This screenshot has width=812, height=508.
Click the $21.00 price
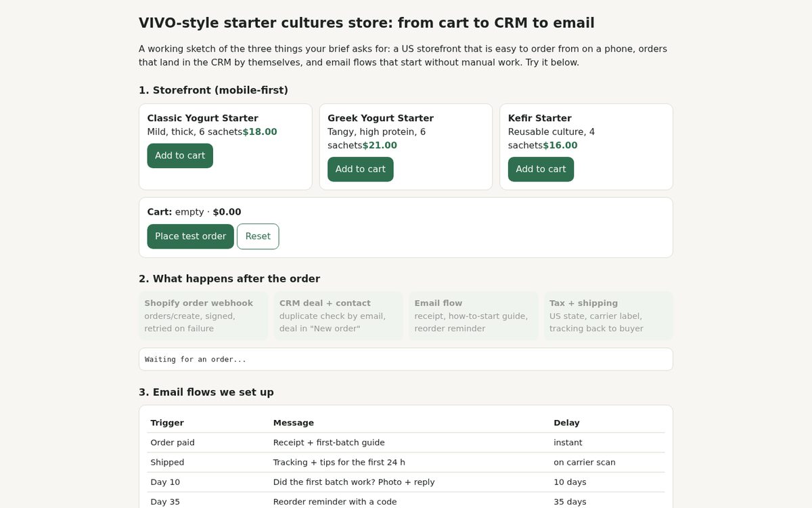(x=380, y=146)
